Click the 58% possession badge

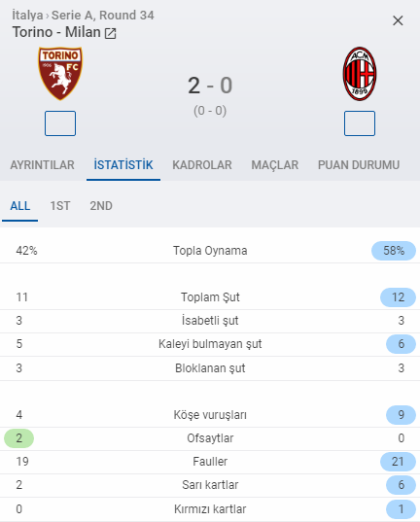394,251
